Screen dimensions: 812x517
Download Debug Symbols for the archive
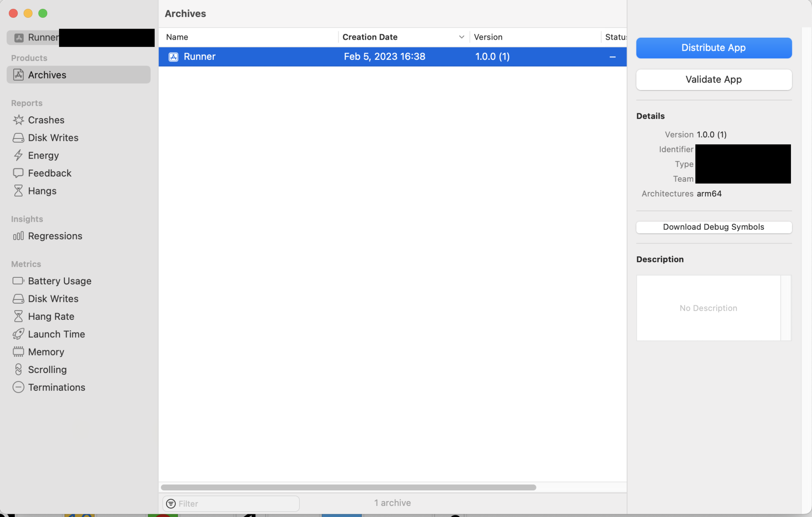coord(713,227)
